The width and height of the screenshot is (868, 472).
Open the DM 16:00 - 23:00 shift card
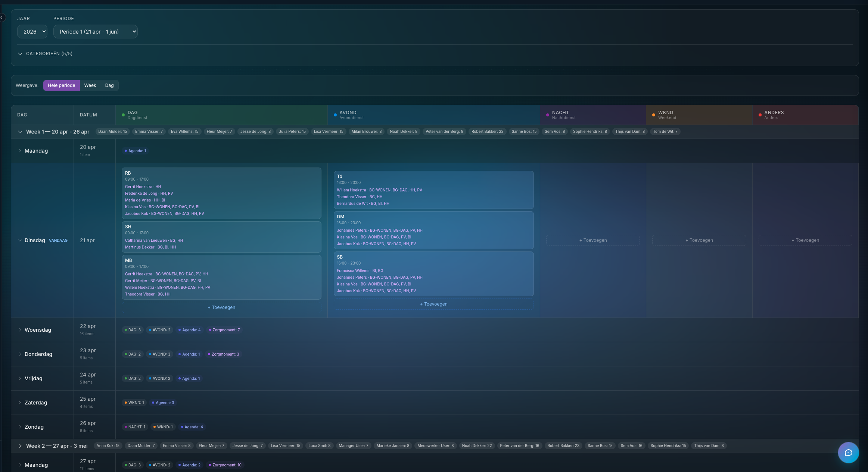pyautogui.click(x=433, y=230)
